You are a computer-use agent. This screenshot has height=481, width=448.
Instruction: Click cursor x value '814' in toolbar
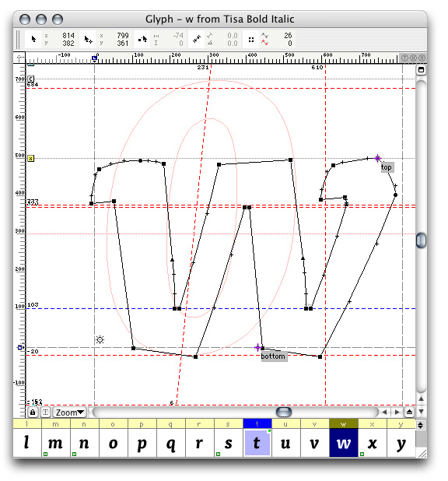point(68,35)
